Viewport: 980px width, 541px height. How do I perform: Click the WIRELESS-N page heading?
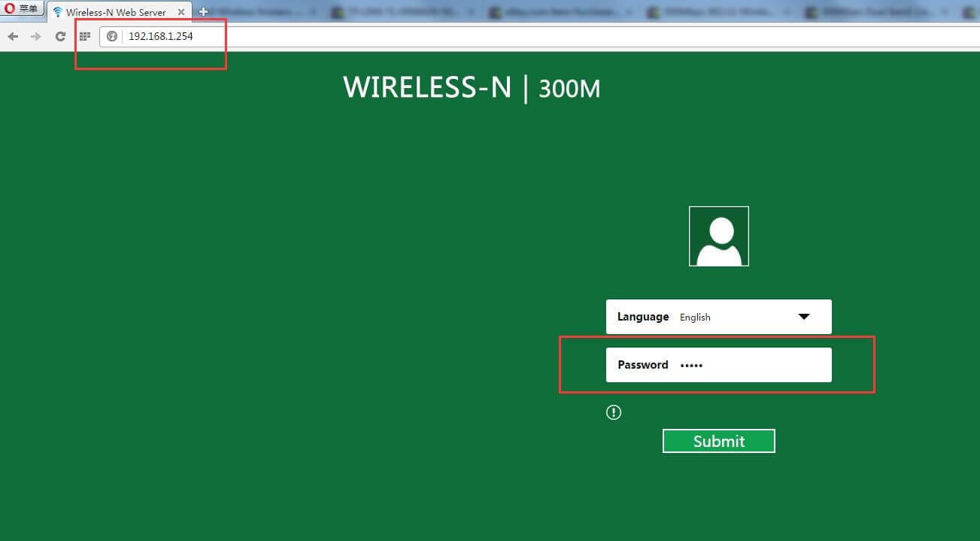tap(427, 87)
